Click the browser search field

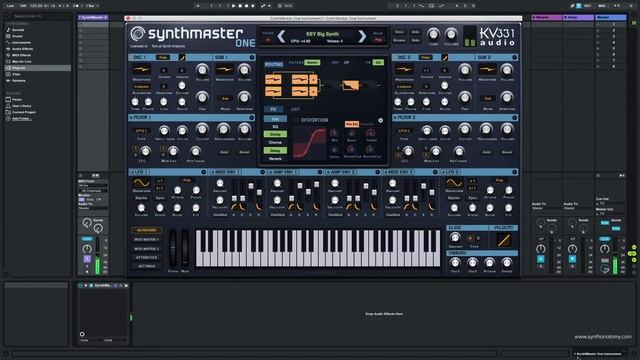click(x=40, y=16)
